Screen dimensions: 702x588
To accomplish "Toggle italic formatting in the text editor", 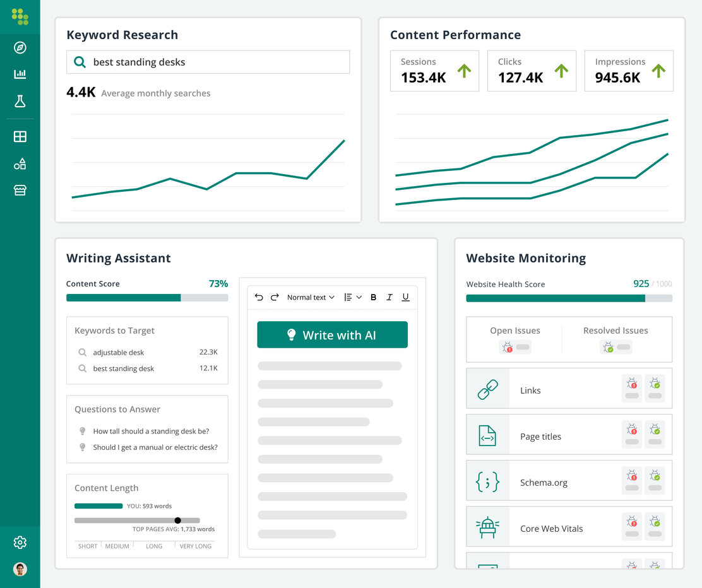I will [x=390, y=297].
